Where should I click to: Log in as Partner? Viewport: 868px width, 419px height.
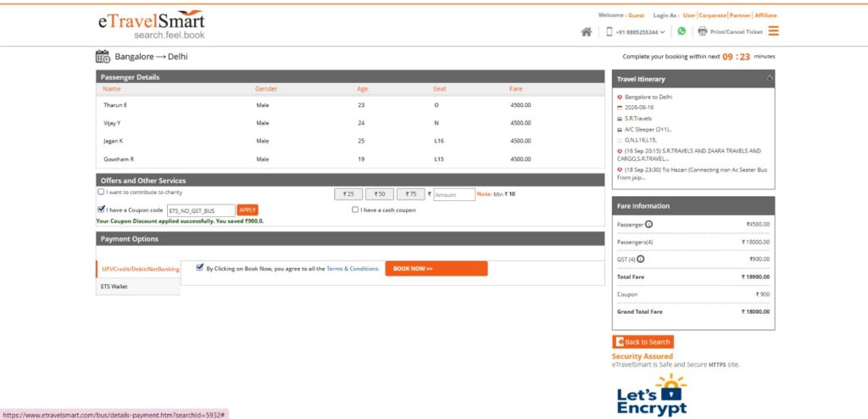[x=740, y=15]
